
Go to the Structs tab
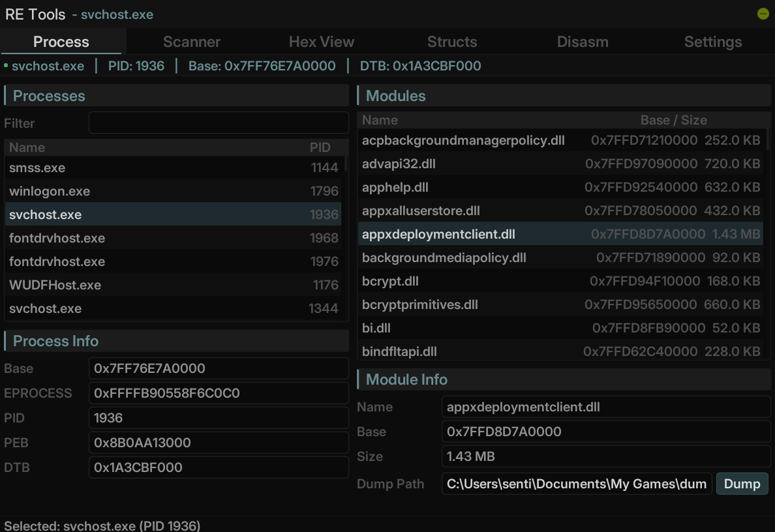coord(451,42)
